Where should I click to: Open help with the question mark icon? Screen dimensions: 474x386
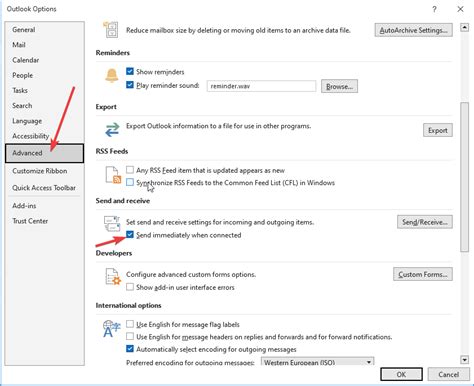pyautogui.click(x=434, y=9)
